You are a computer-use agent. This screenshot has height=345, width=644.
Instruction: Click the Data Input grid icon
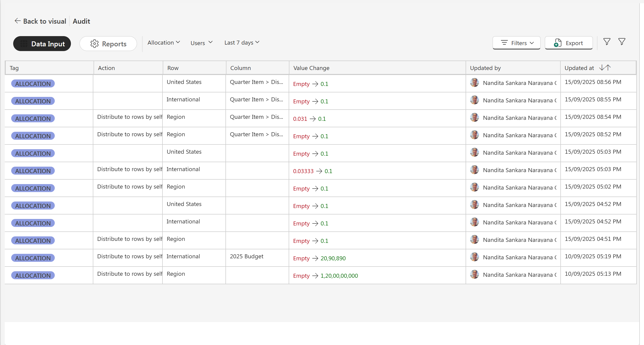[x=24, y=44]
